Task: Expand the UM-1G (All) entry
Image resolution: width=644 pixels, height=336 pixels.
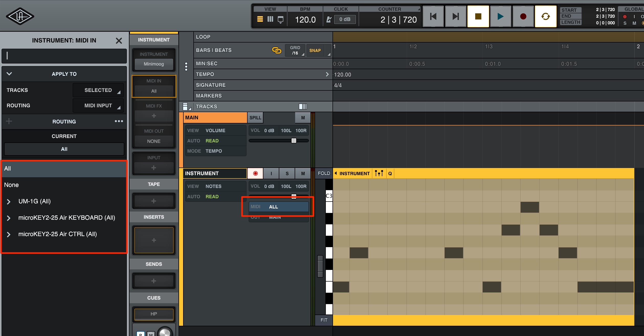Action: 8,202
